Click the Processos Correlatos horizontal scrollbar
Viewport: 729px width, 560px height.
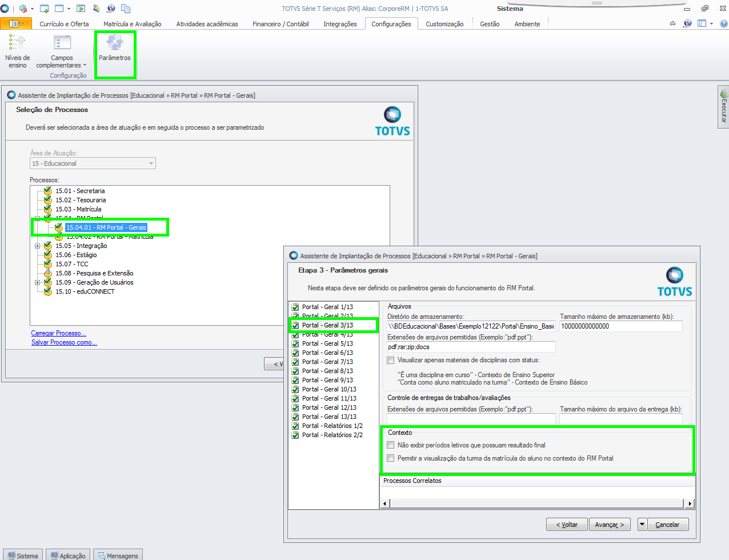click(537, 503)
